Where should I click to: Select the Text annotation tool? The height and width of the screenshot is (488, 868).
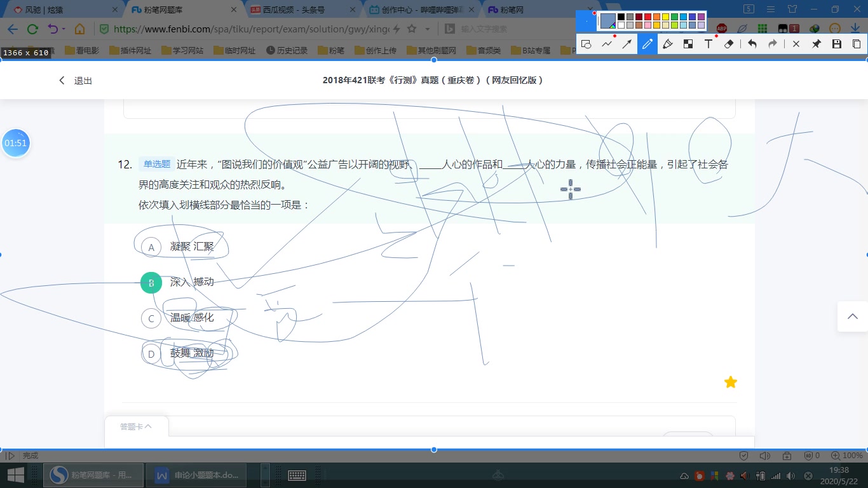pos(709,44)
